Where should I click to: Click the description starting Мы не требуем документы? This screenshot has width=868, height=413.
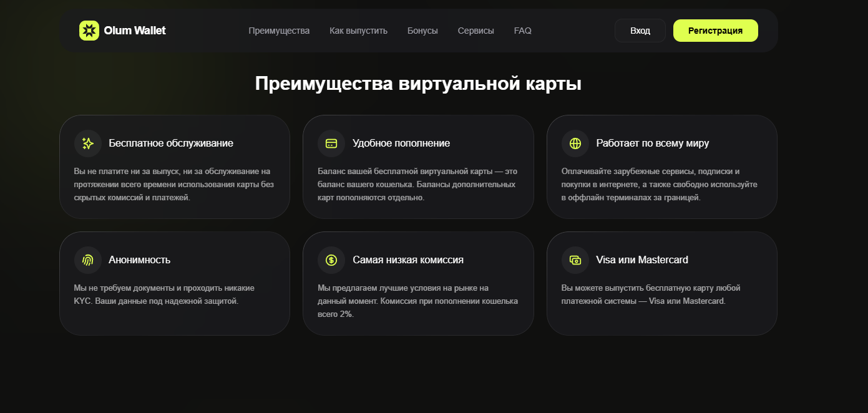coord(164,294)
